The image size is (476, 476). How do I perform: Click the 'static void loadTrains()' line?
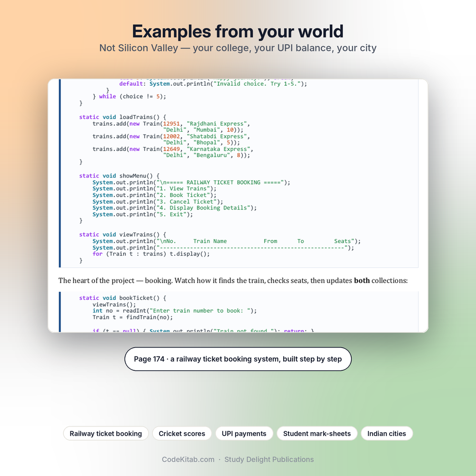click(x=123, y=117)
